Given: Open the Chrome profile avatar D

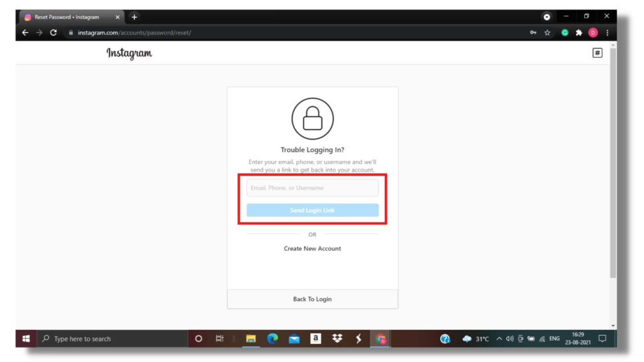Looking at the screenshot, I should tap(592, 33).
